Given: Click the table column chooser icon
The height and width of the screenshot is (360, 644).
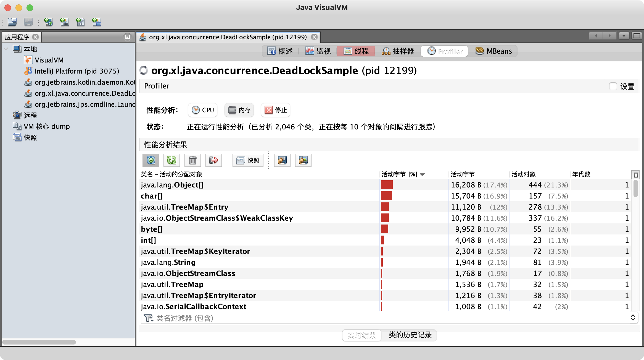Looking at the screenshot, I should tap(635, 174).
